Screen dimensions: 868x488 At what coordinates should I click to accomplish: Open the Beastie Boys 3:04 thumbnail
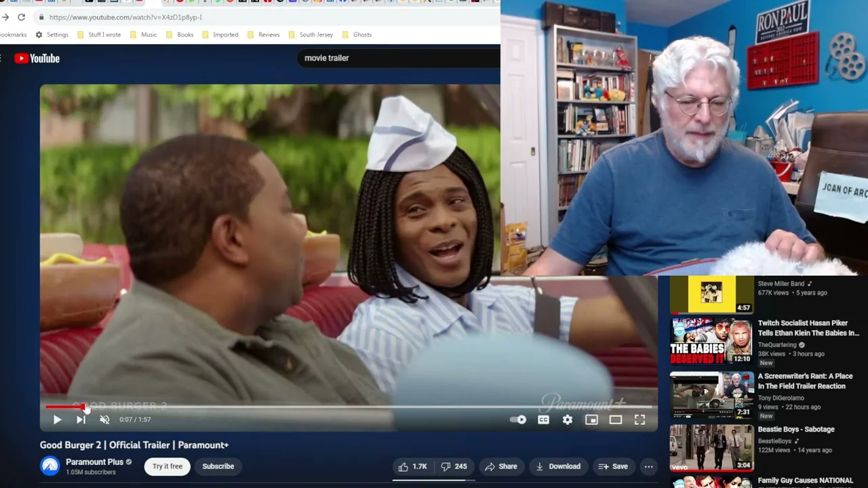click(712, 448)
